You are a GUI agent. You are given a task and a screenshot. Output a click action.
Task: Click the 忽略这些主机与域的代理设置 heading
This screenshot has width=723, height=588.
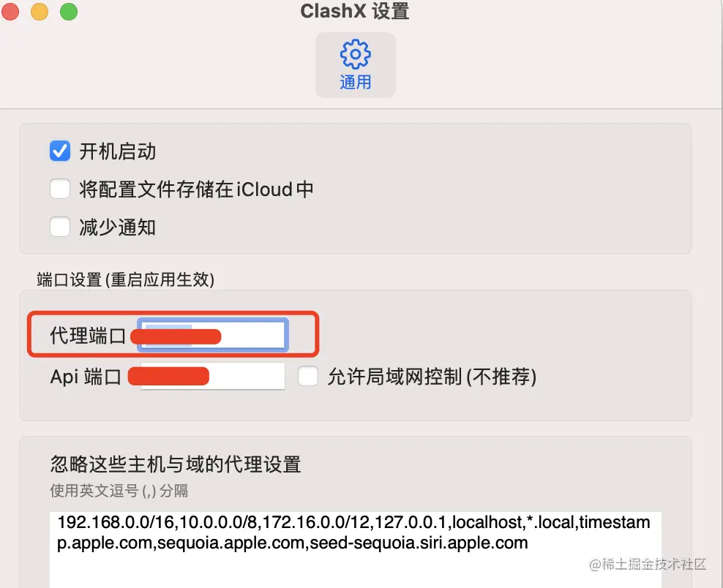(x=176, y=464)
